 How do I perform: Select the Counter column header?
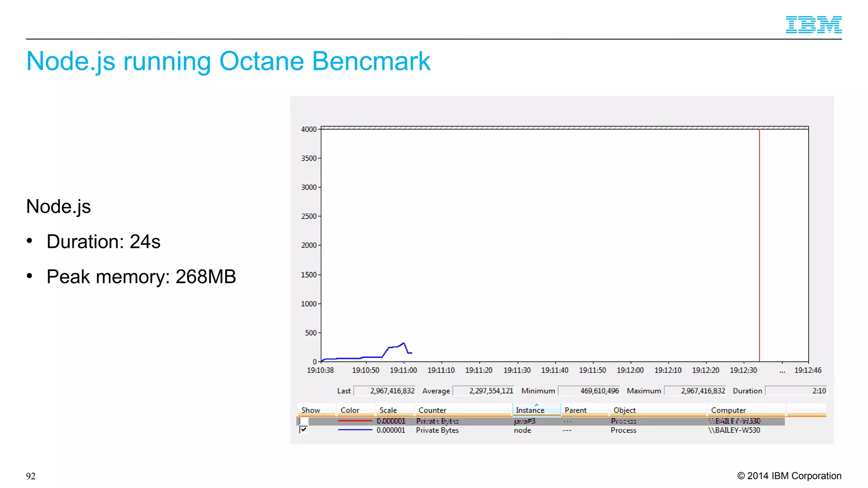pyautogui.click(x=463, y=410)
